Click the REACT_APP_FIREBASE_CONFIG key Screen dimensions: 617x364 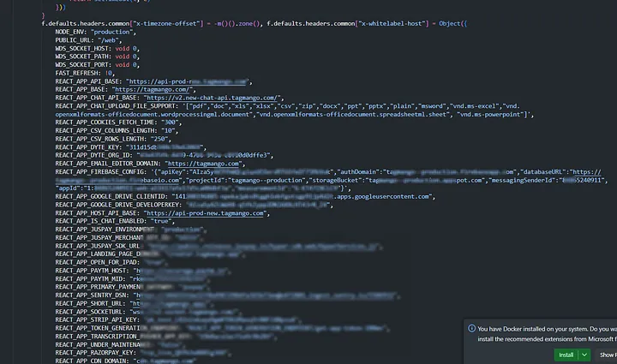coord(99,172)
